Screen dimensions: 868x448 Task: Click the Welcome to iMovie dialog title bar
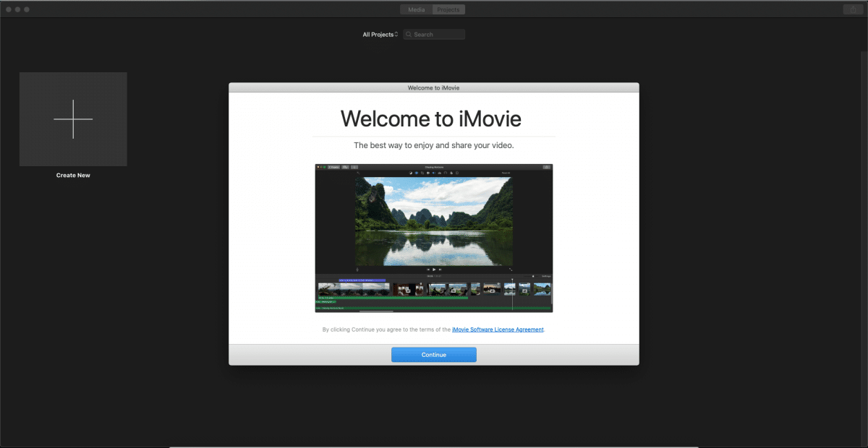click(x=434, y=87)
